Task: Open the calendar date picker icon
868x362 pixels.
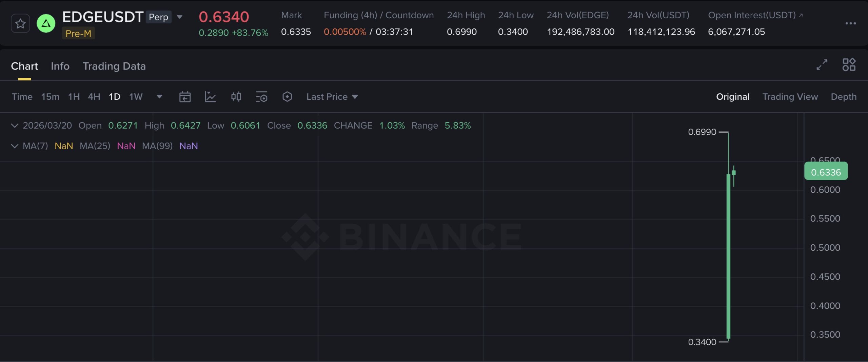Action: 185,97
